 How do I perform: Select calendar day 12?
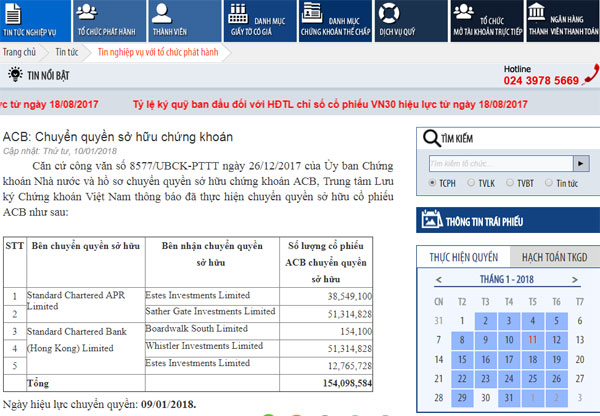pos(556,340)
